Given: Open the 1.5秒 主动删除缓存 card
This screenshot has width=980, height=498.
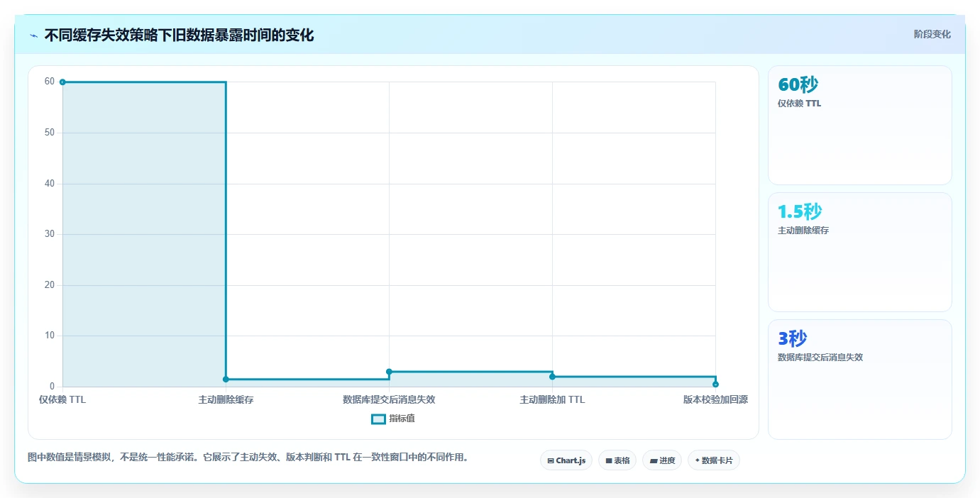Looking at the screenshot, I should click(859, 252).
